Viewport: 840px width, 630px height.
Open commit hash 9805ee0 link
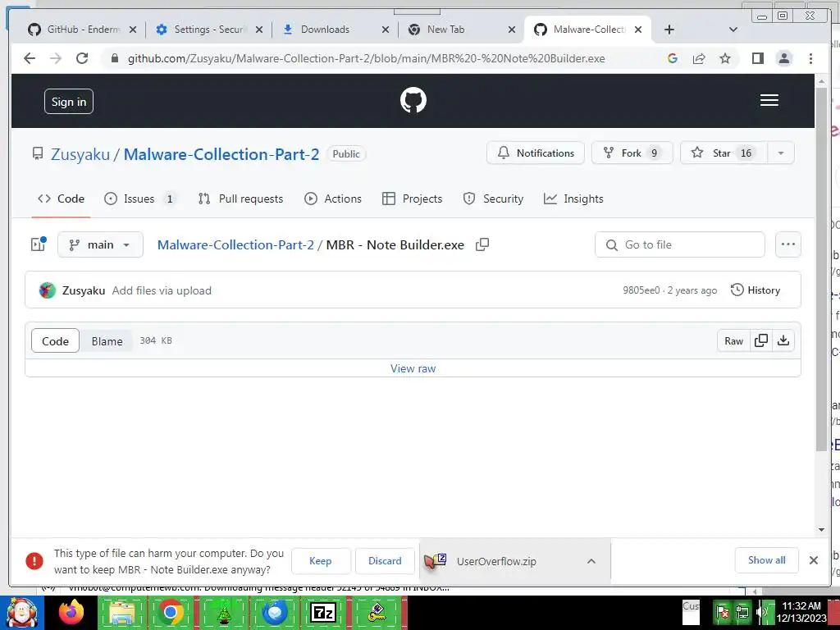pyautogui.click(x=641, y=290)
